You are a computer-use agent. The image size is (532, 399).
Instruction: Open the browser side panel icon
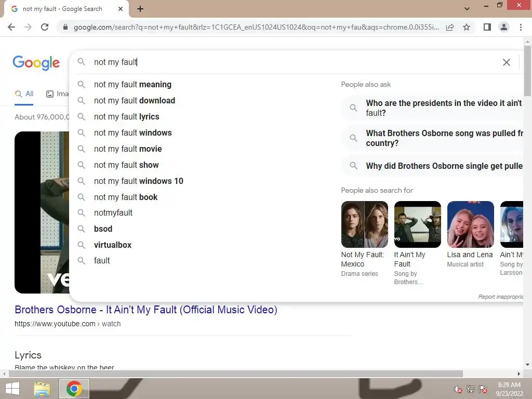(487, 27)
